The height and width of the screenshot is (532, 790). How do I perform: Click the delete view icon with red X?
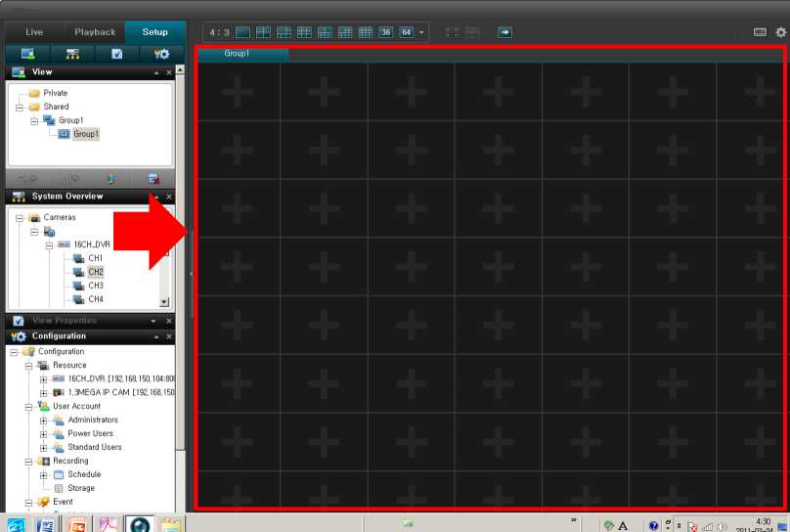(154, 179)
